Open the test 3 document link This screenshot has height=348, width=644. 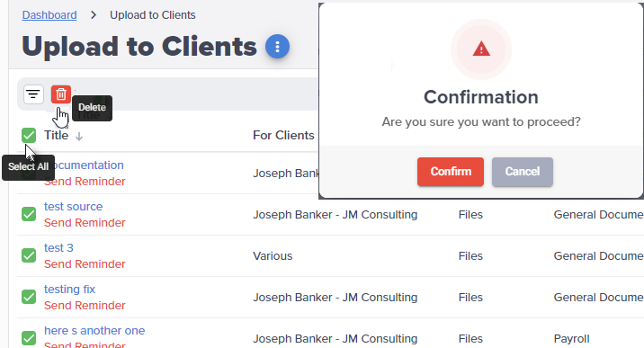coord(58,248)
